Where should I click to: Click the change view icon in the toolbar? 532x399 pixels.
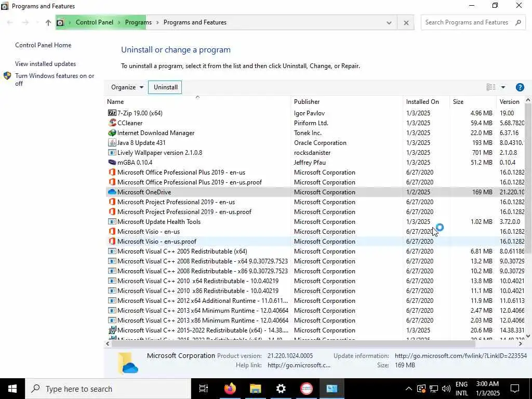(x=490, y=87)
